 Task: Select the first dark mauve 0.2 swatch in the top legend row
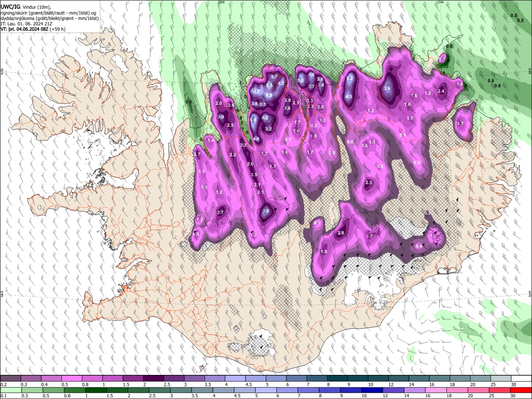point(11,379)
